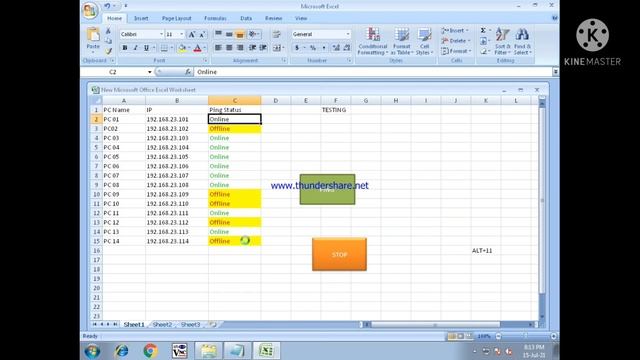The height and width of the screenshot is (360, 640).
Task: Open the cell borders button
Action: click(164, 48)
